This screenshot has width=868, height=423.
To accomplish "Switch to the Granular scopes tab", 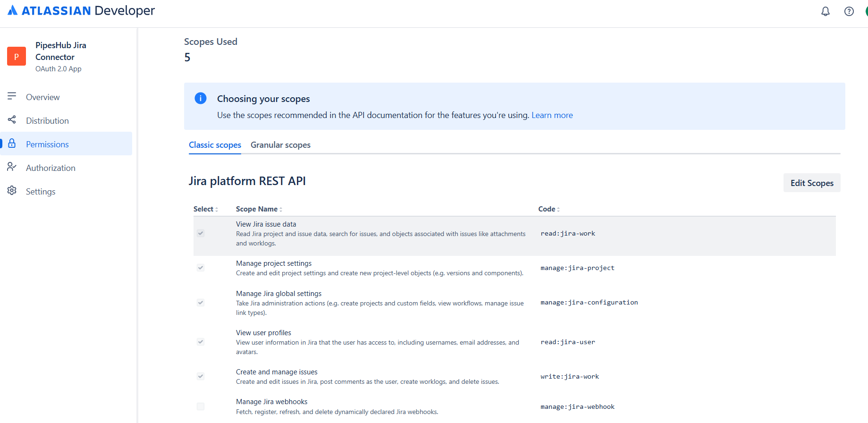I will pos(280,145).
